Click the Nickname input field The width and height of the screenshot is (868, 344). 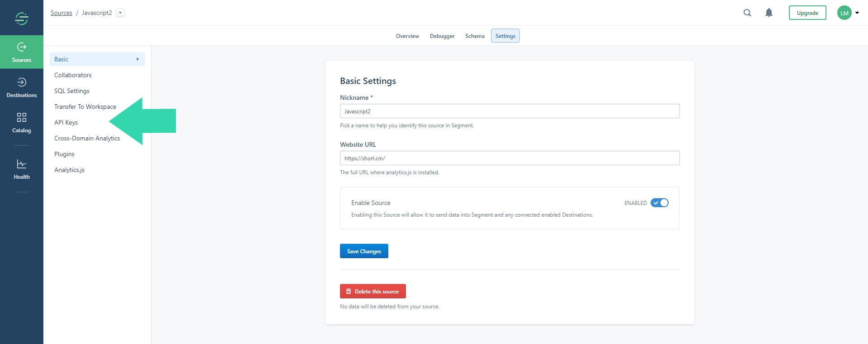pos(509,111)
